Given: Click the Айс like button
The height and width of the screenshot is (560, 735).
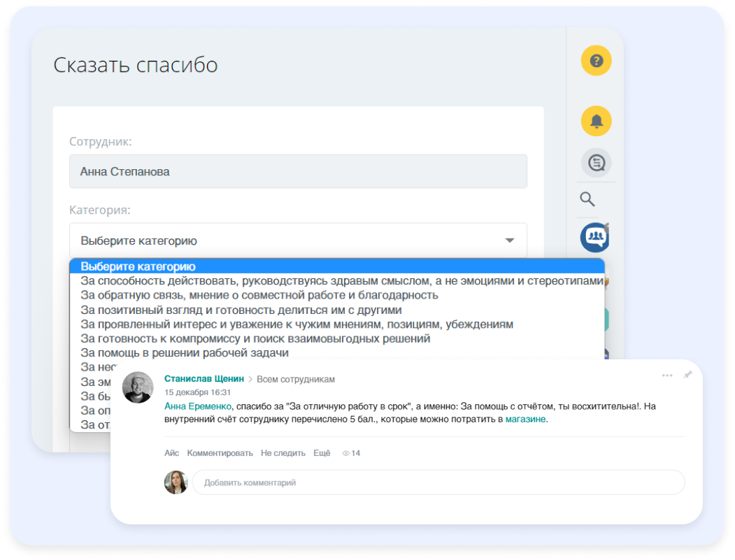Looking at the screenshot, I should point(171,453).
